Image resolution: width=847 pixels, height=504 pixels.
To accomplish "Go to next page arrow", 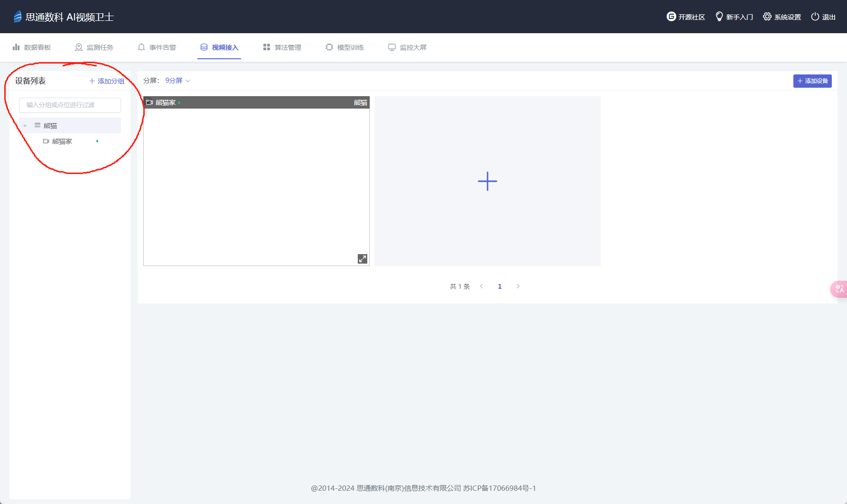I will [x=518, y=286].
